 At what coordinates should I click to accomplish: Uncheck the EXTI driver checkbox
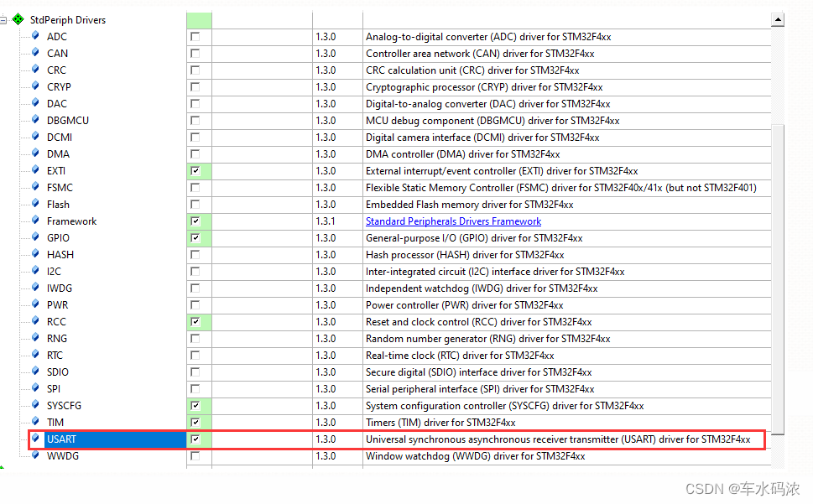click(195, 171)
